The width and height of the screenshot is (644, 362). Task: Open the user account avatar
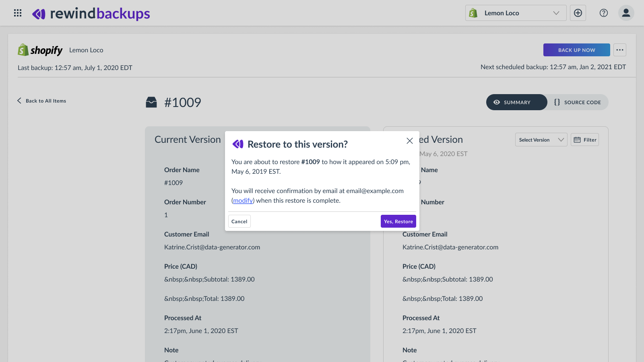click(x=626, y=13)
